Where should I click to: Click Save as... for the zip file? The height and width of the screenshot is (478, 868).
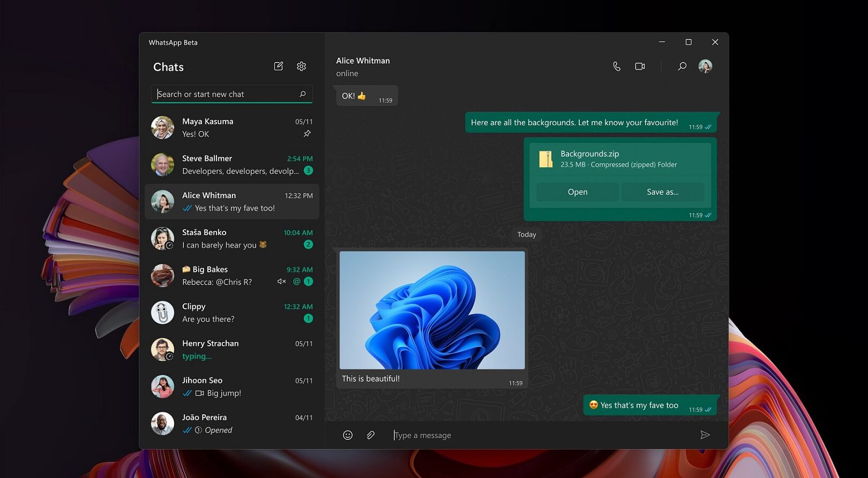coord(662,192)
